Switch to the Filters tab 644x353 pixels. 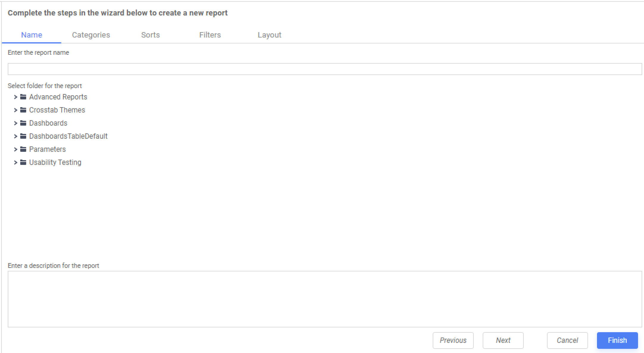(x=210, y=35)
